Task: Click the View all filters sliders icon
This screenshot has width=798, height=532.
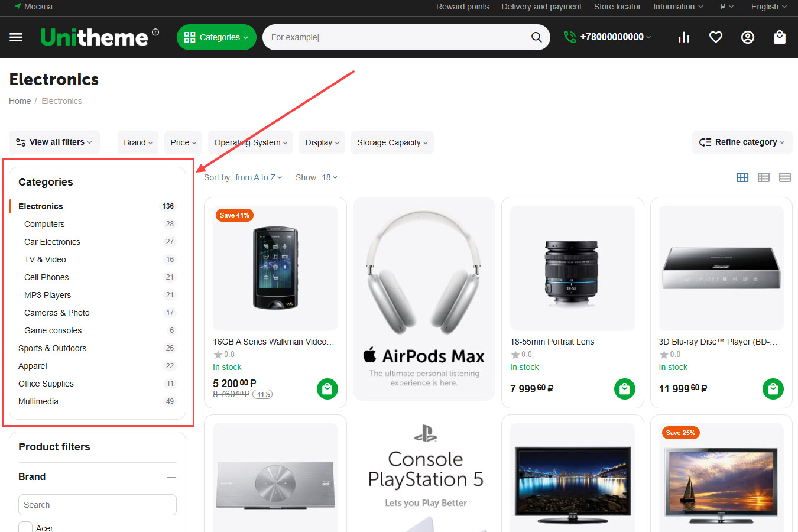Action: (21, 142)
